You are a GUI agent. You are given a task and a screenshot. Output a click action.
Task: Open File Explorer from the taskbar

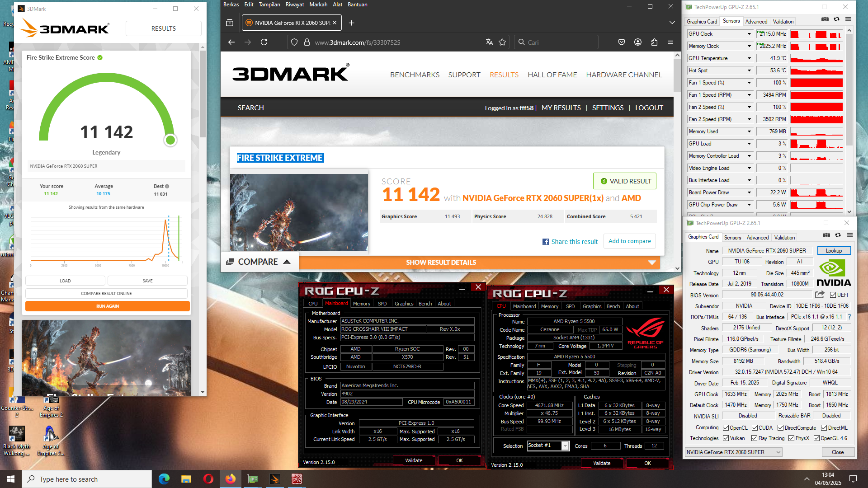[x=186, y=479]
